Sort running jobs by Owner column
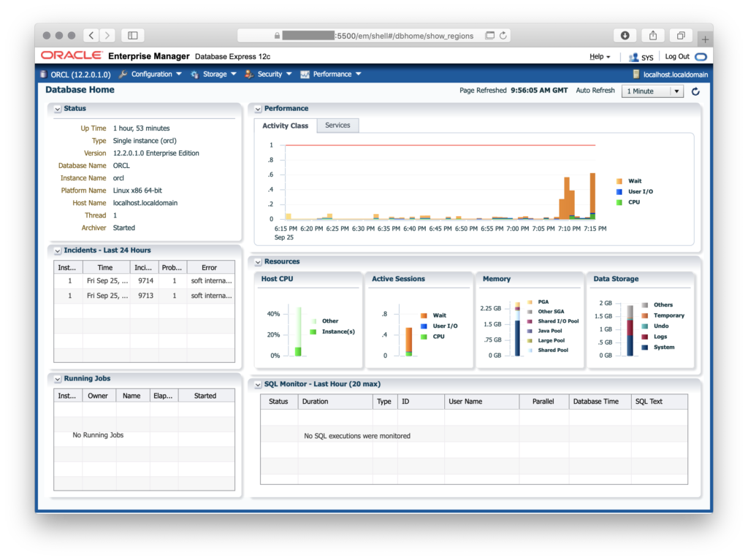The image size is (748, 560). pos(99,396)
